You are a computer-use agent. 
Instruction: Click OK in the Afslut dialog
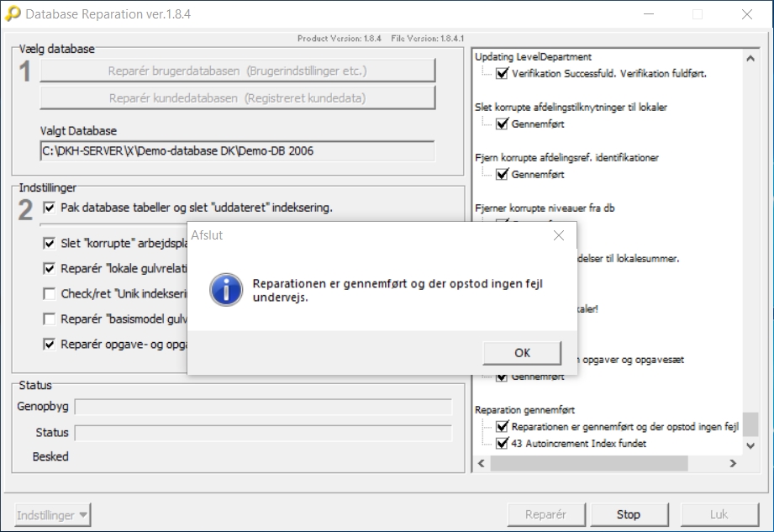(522, 352)
